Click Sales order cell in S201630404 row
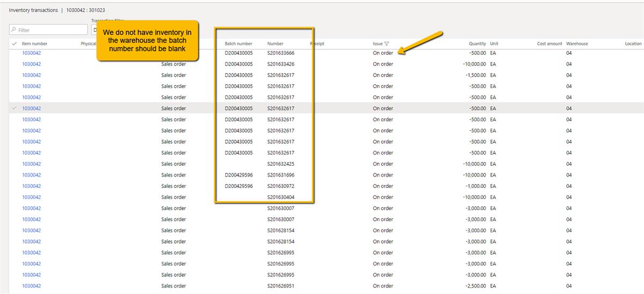The image size is (644, 294). point(173,197)
